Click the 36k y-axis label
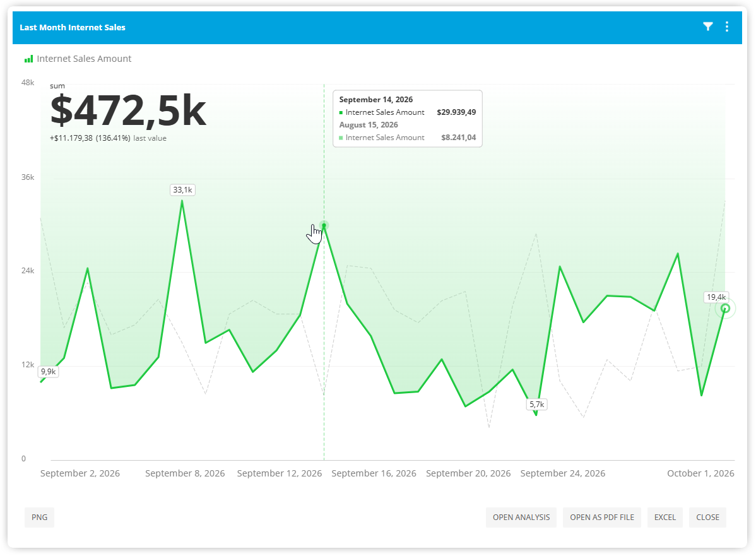Screen dimensions: 756x556 tap(28, 177)
